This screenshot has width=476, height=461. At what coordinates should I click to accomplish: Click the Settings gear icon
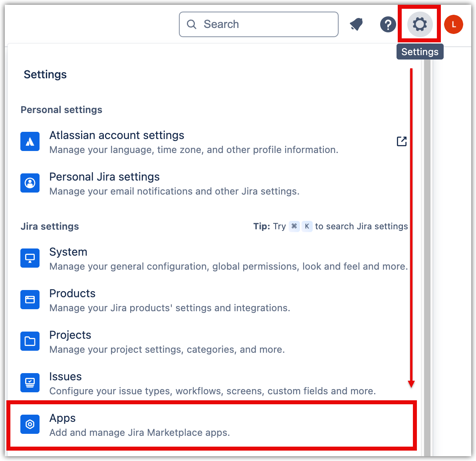pyautogui.click(x=420, y=24)
